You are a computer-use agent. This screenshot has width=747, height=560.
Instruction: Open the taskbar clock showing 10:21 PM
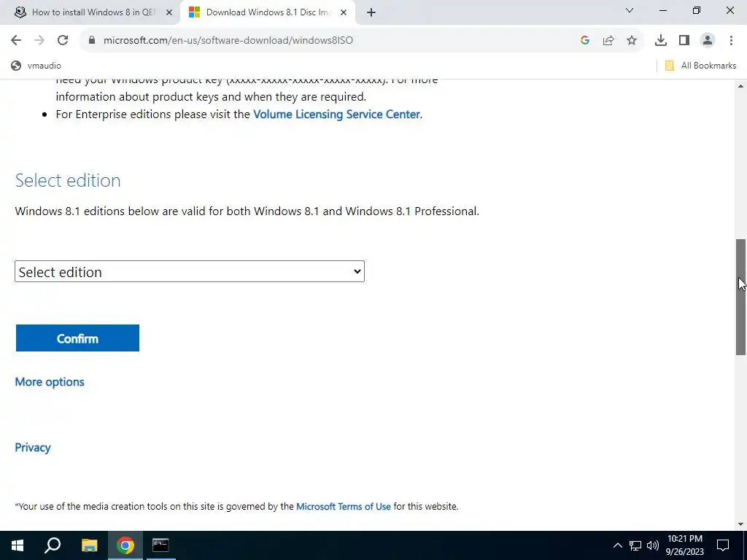[x=684, y=545]
